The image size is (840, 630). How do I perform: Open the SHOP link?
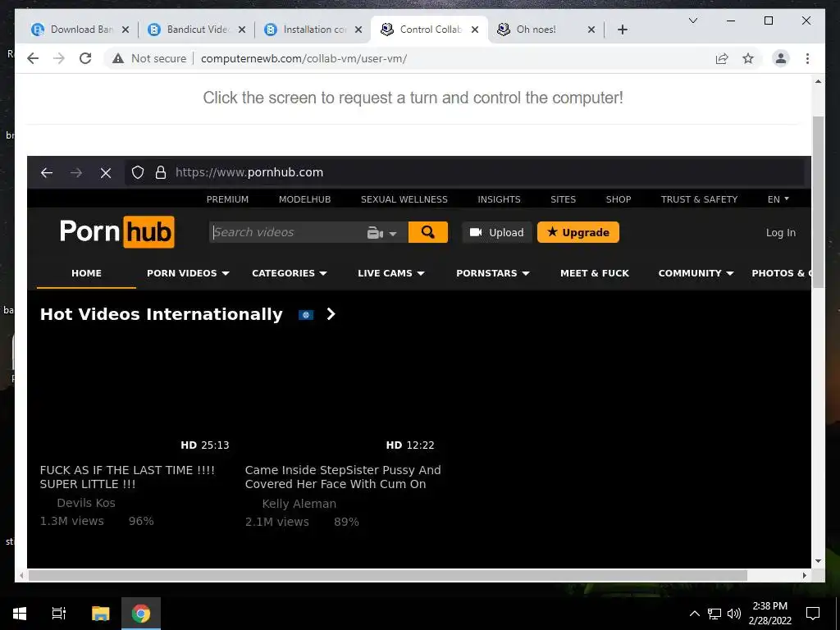point(619,199)
